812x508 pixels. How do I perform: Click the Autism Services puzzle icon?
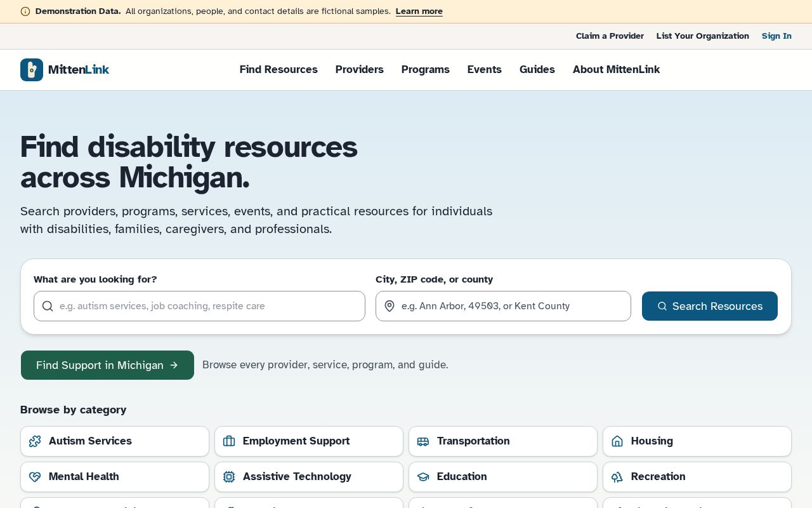(35, 441)
